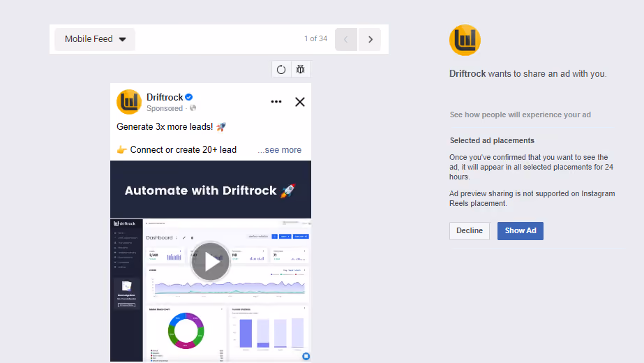The image size is (644, 363).
Task: Click the 'Automate with Driftrock' video banner
Action: point(210,190)
